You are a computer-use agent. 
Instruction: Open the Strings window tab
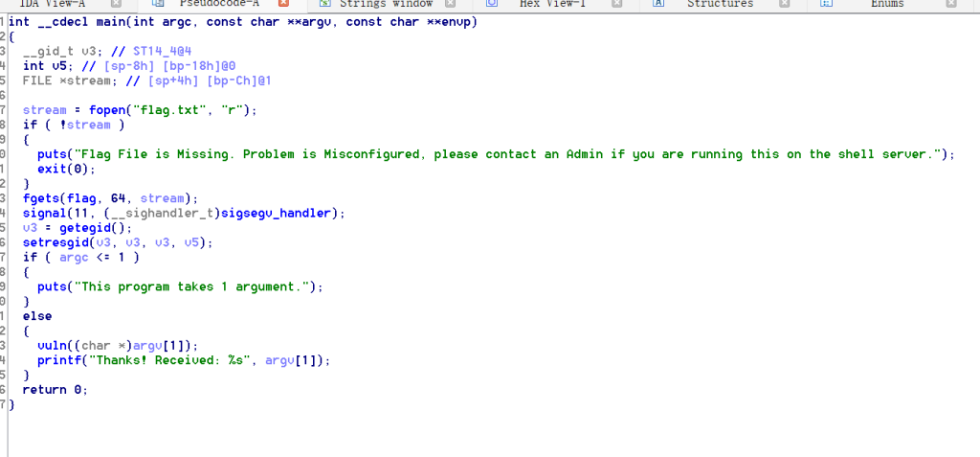(x=387, y=4)
